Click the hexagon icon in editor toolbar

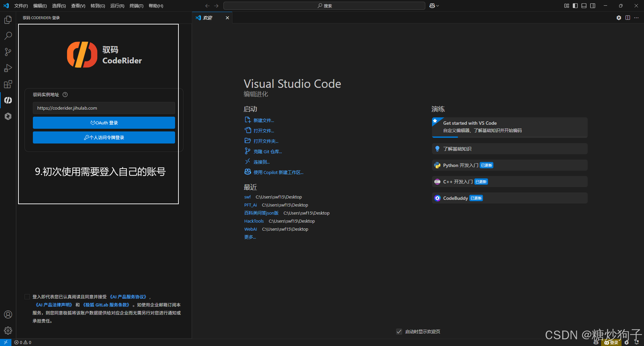[619, 18]
